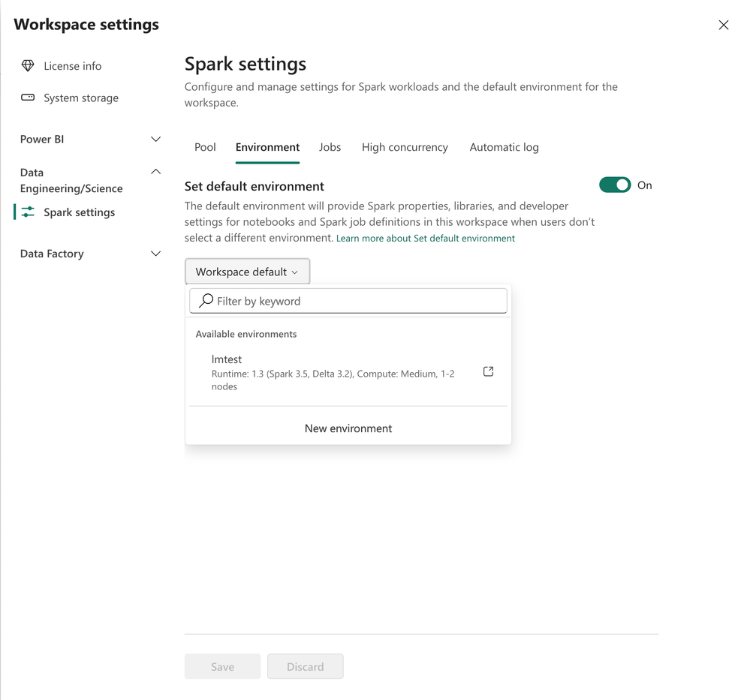This screenshot has width=750, height=700.
Task: Close the Workspace settings panel
Action: tap(723, 25)
